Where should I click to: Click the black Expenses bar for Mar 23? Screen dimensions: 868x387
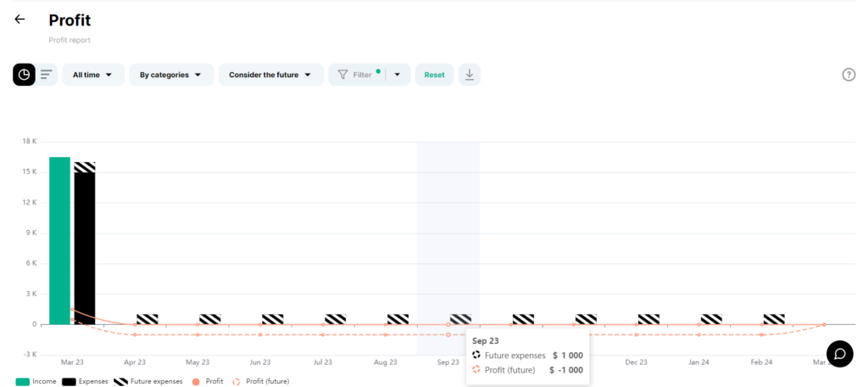point(85,249)
